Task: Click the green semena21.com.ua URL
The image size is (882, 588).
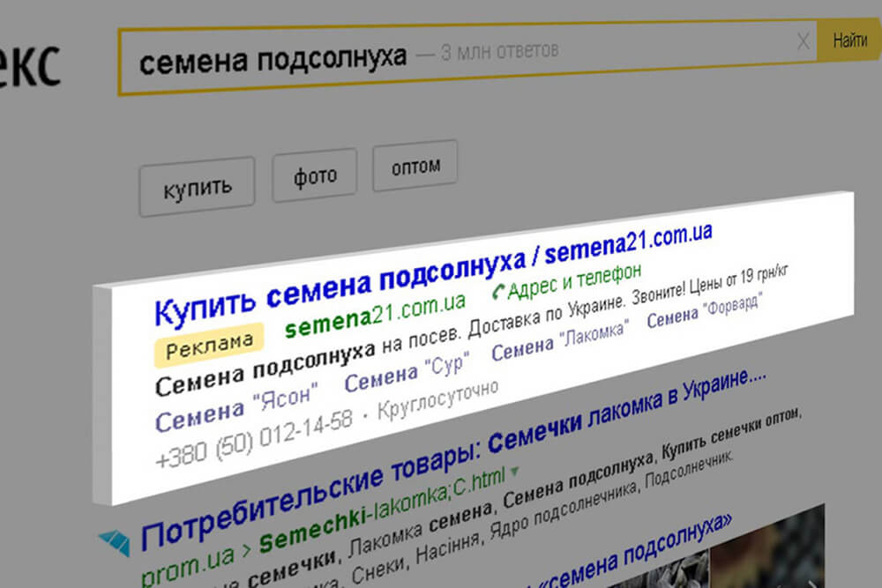Action: pyautogui.click(x=375, y=316)
